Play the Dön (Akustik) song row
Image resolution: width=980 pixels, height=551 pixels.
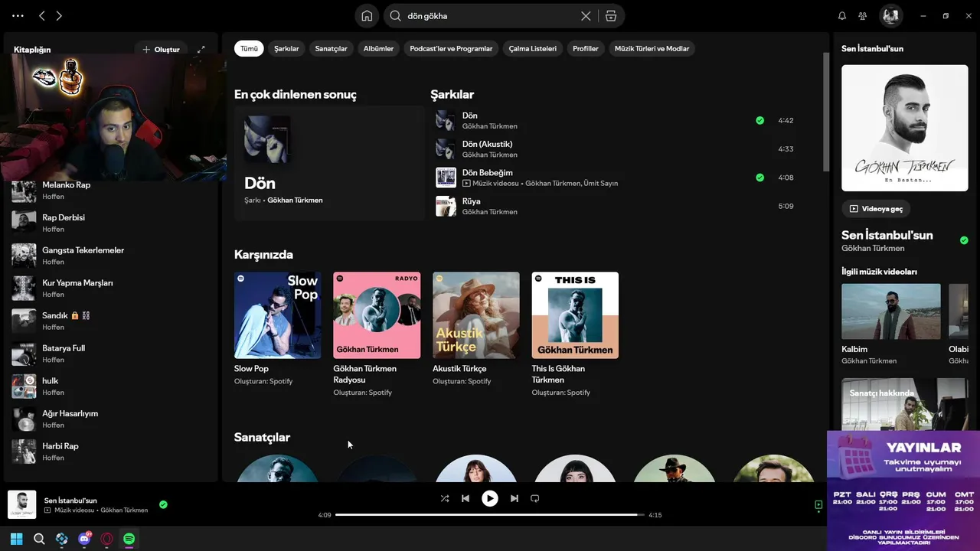616,149
